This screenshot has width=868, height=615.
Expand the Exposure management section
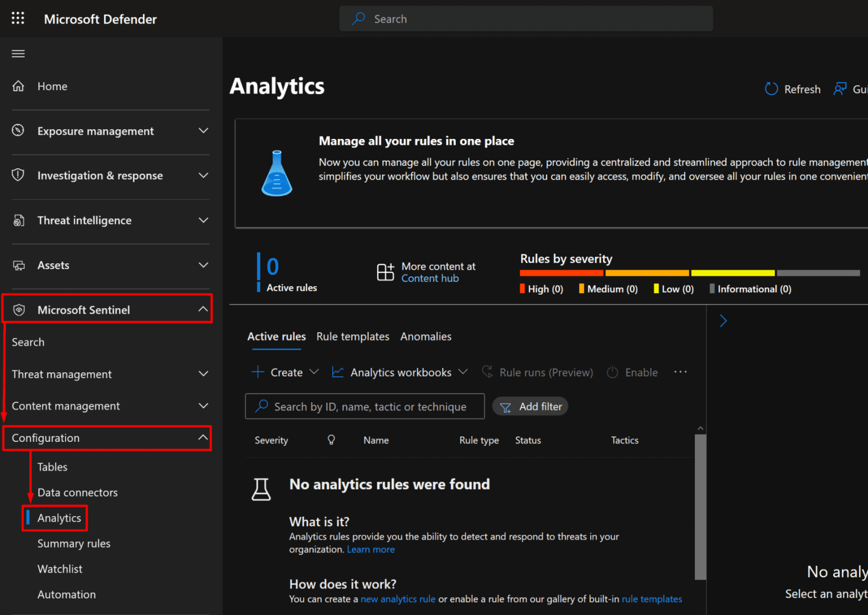[x=203, y=131]
